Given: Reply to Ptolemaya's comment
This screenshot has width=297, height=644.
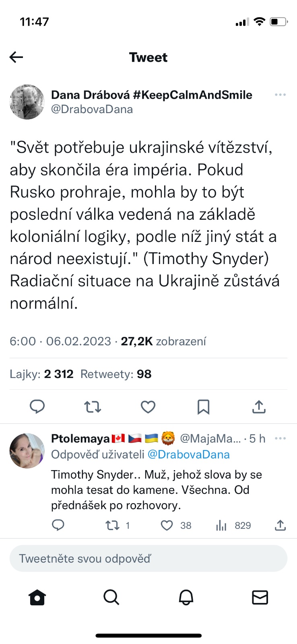Looking at the screenshot, I should click(x=58, y=525).
